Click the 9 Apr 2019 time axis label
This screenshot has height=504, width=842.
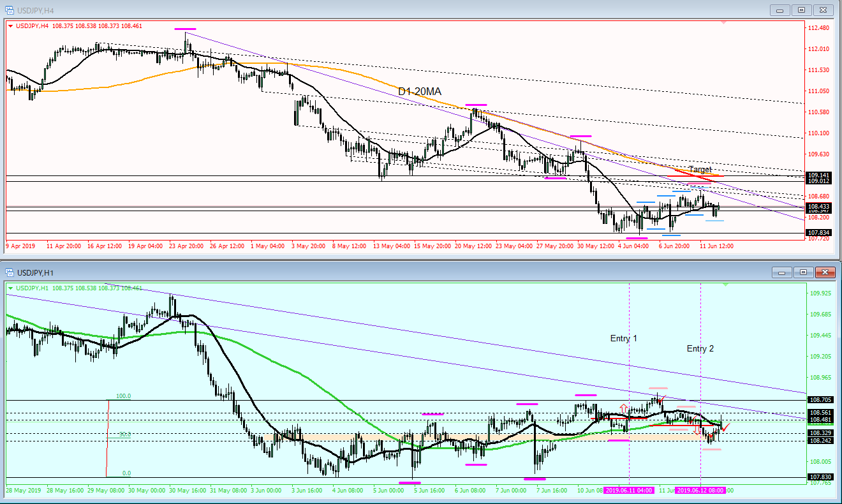tap(20, 246)
